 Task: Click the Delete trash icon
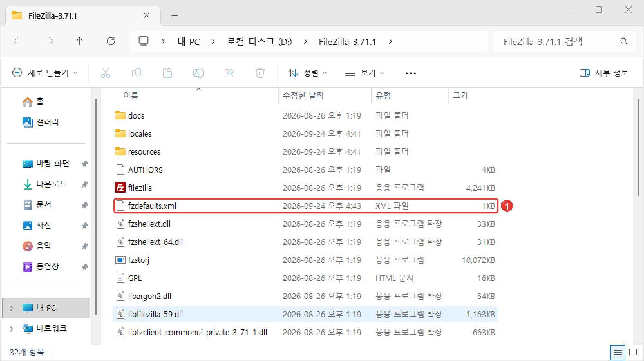260,73
